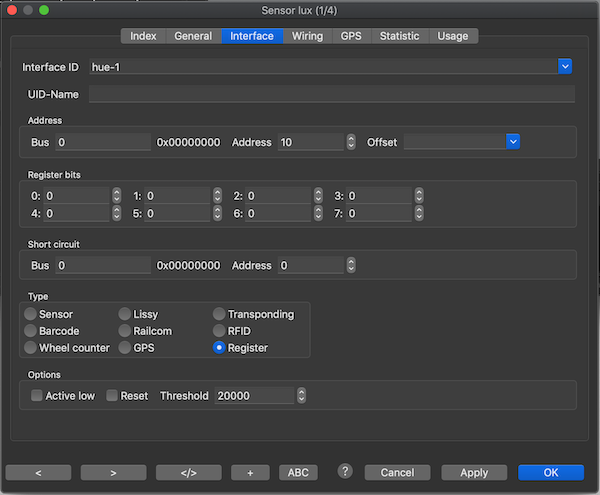This screenshot has width=600, height=495.
Task: Click the ABC button
Action: (298, 472)
